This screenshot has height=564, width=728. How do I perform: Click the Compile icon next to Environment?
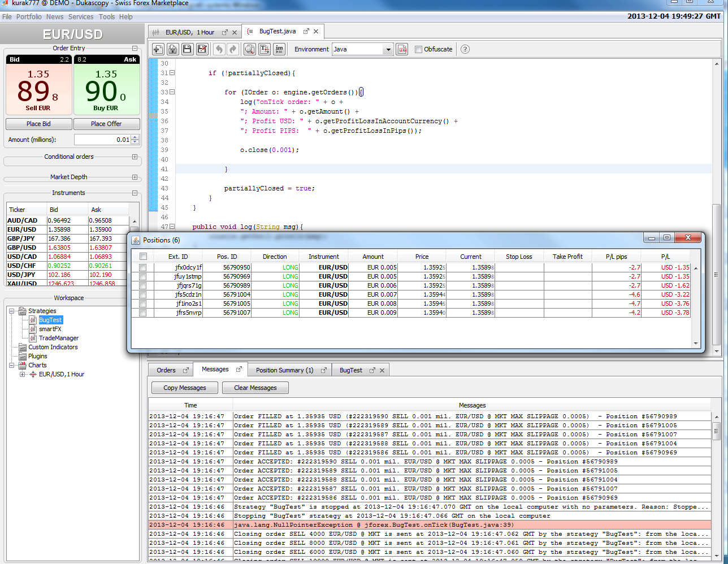tap(402, 49)
